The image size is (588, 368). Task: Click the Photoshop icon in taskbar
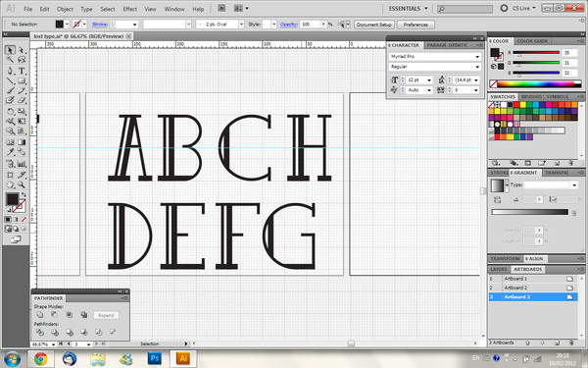pyautogui.click(x=154, y=358)
